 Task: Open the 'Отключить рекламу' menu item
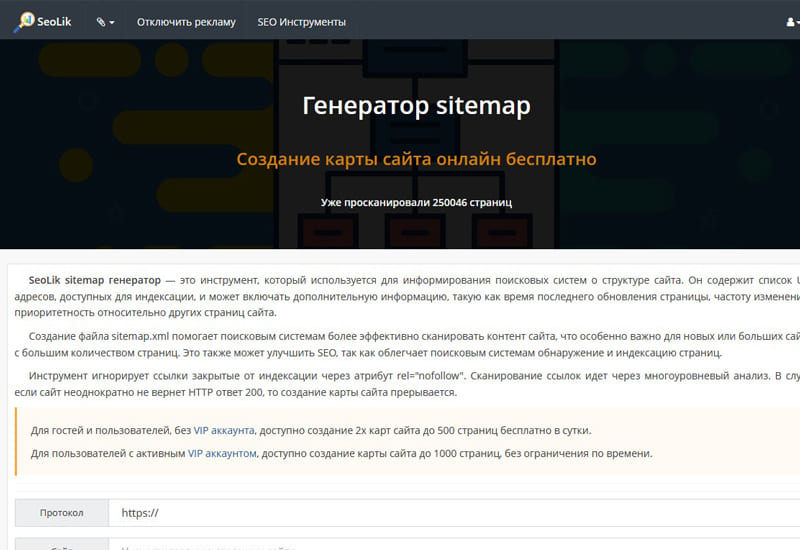(x=186, y=22)
